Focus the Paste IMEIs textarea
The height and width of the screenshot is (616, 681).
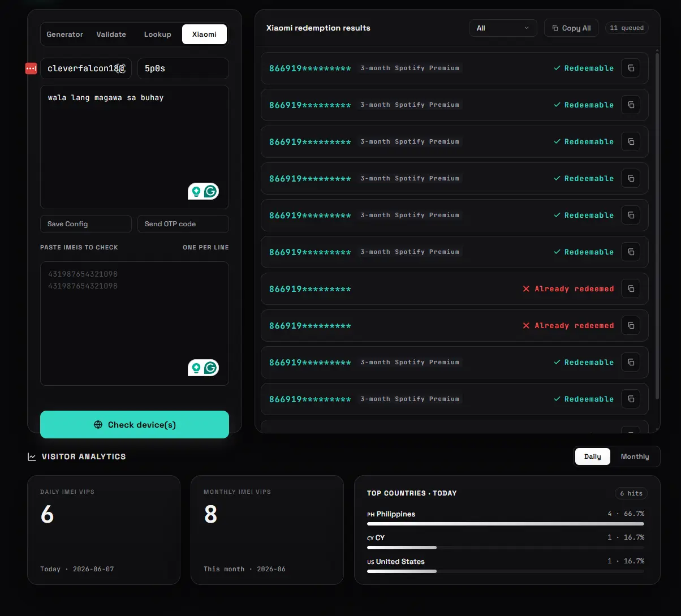click(x=135, y=323)
